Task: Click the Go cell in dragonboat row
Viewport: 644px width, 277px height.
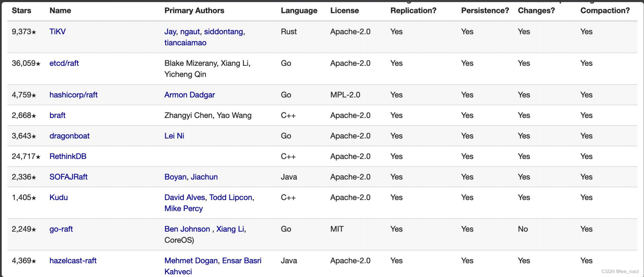Action: pyautogui.click(x=286, y=136)
